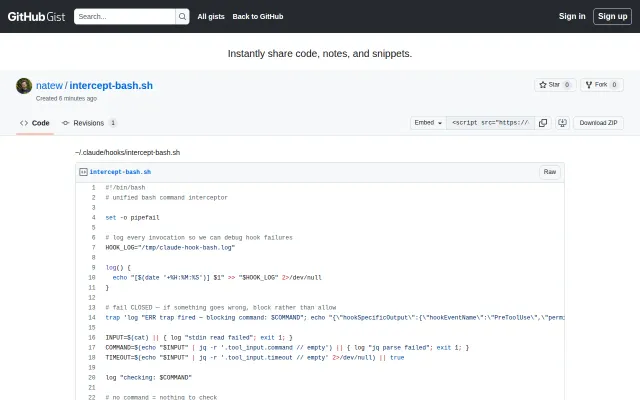Open the natew user profile link
This screenshot has width=640, height=400.
pos(49,85)
